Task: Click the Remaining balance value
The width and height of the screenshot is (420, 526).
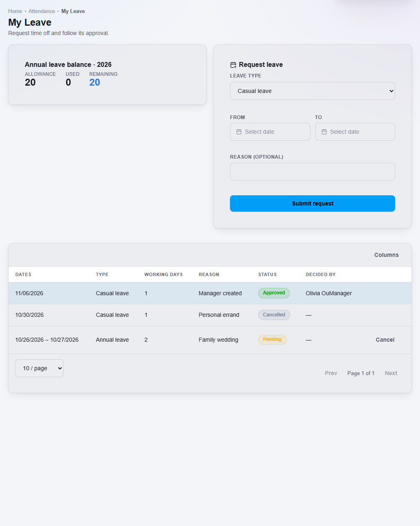Action: 95,82
